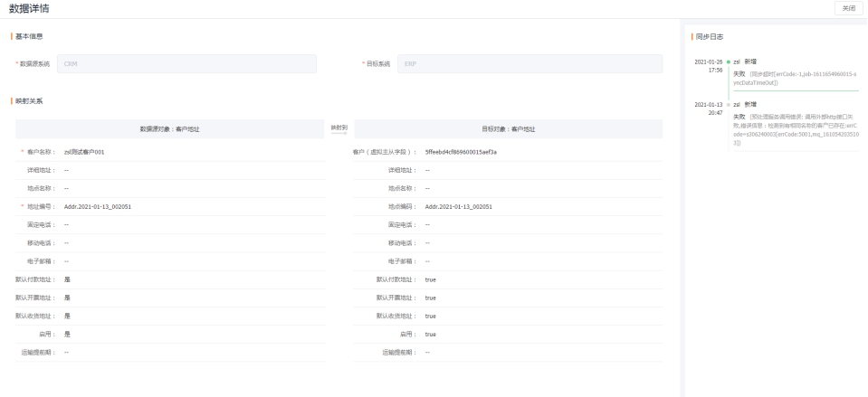Click the 默认开票地址 true value in target column

430,298
